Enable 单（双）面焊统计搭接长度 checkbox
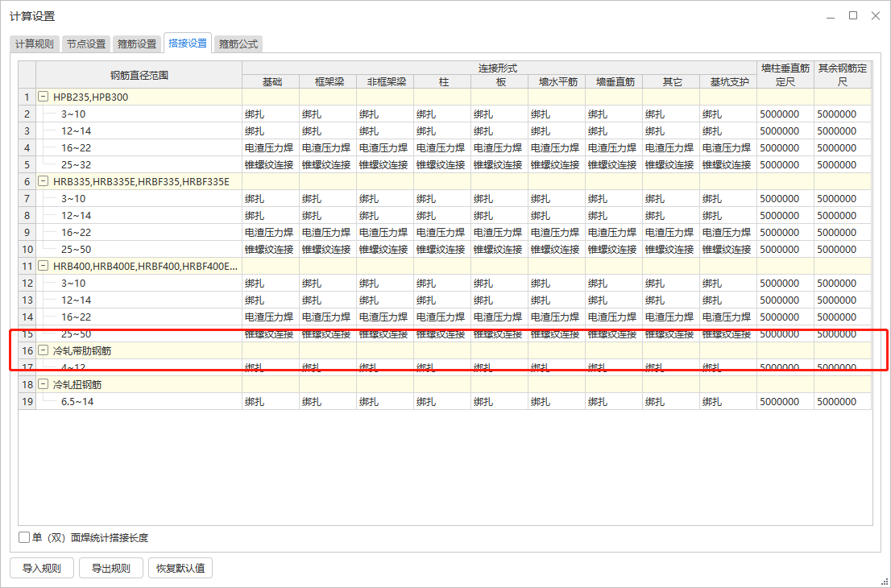 click(x=24, y=537)
